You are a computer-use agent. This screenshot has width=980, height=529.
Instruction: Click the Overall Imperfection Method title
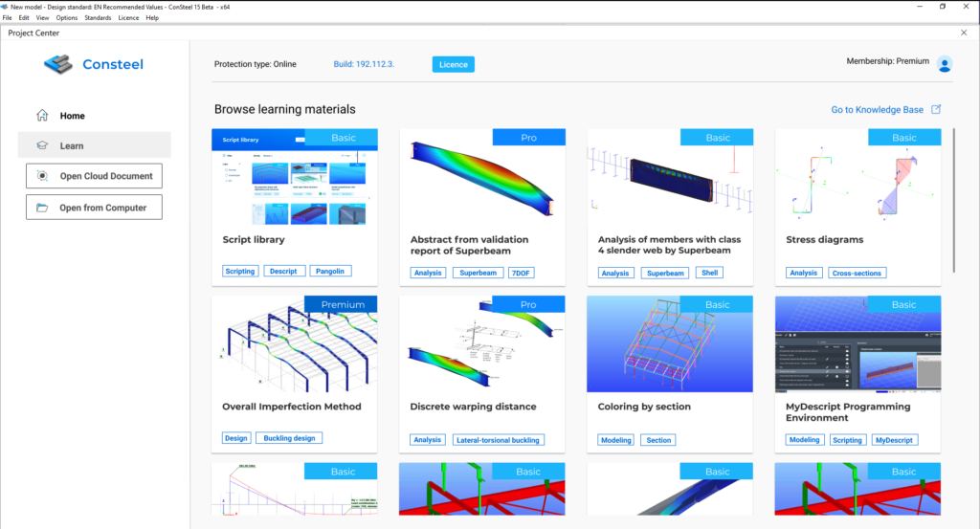click(x=291, y=406)
